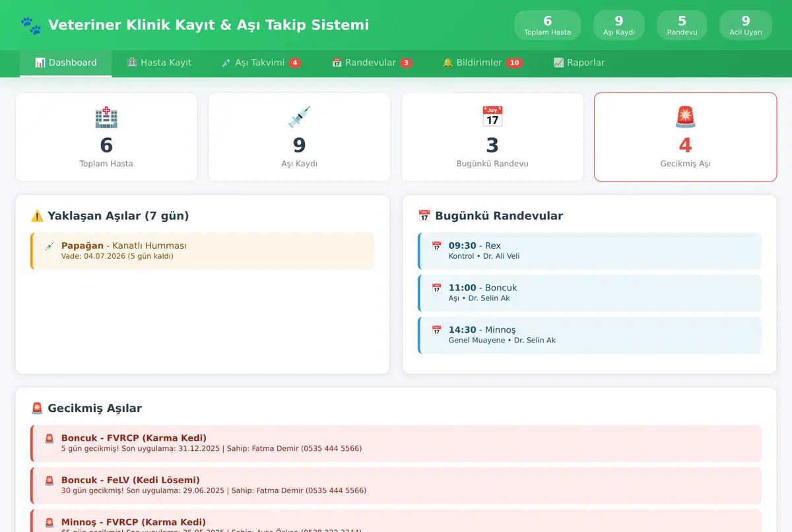Click the calendar icon above Bugünkü Randevu
Image resolution: width=792 pixels, height=532 pixels.
point(492,117)
